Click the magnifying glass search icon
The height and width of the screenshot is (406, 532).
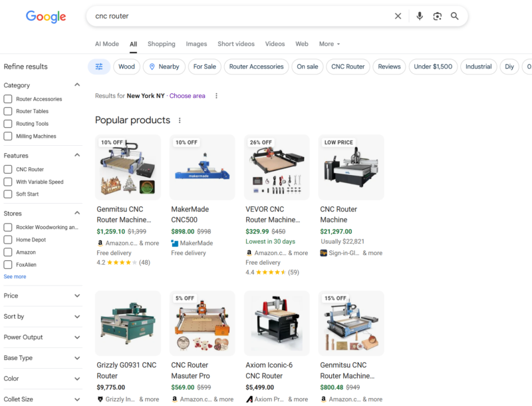(455, 16)
